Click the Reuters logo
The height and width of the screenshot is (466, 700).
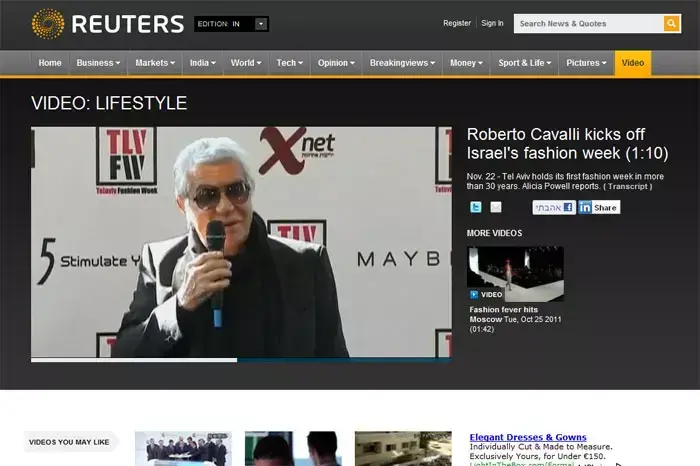coord(108,24)
